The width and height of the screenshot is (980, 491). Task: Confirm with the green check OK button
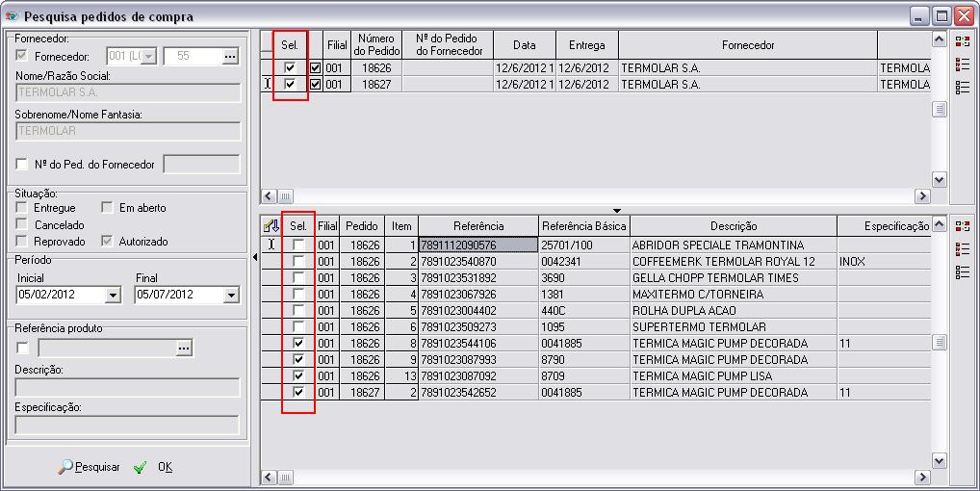coord(152,467)
